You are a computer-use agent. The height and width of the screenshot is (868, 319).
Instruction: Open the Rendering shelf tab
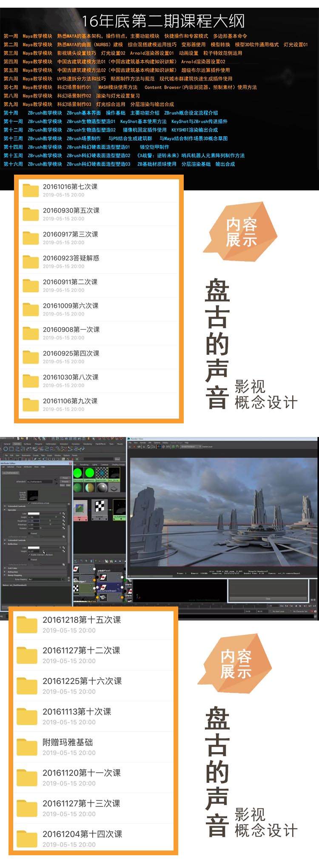click(x=88, y=444)
